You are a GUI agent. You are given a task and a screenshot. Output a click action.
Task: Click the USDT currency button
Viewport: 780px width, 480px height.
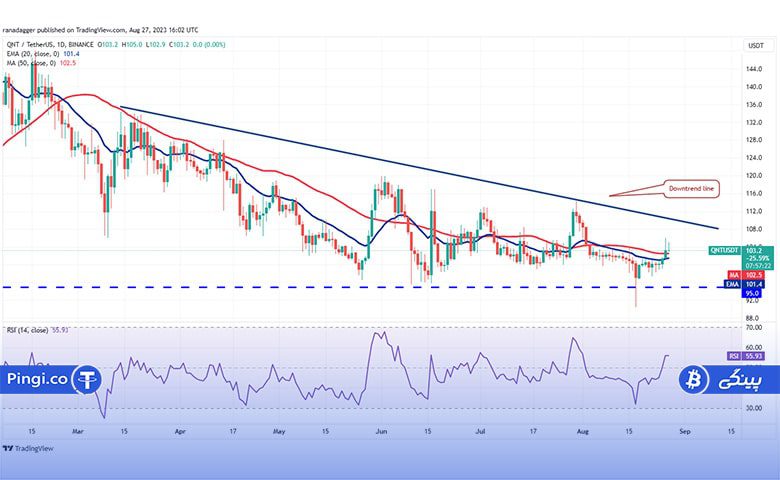756,46
